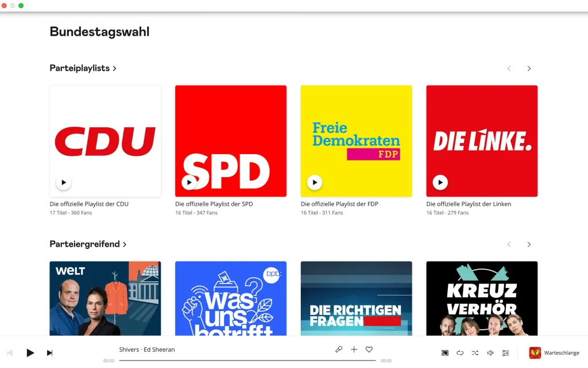Show next Parteiergreifend items
The height and width of the screenshot is (368, 588).
click(529, 244)
